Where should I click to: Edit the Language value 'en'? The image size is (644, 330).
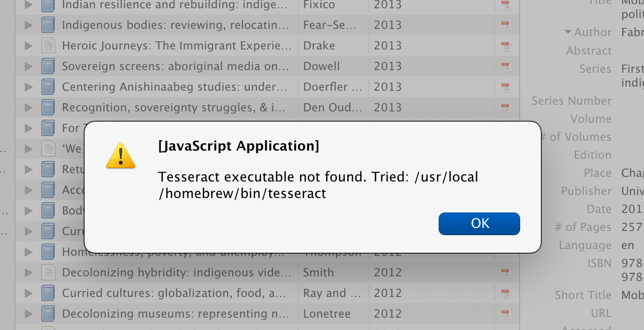coord(627,245)
